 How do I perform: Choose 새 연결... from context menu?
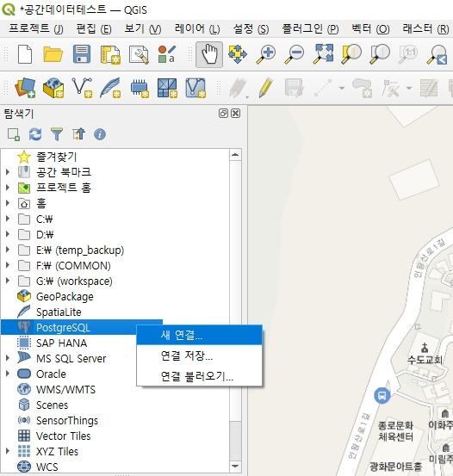pos(199,335)
